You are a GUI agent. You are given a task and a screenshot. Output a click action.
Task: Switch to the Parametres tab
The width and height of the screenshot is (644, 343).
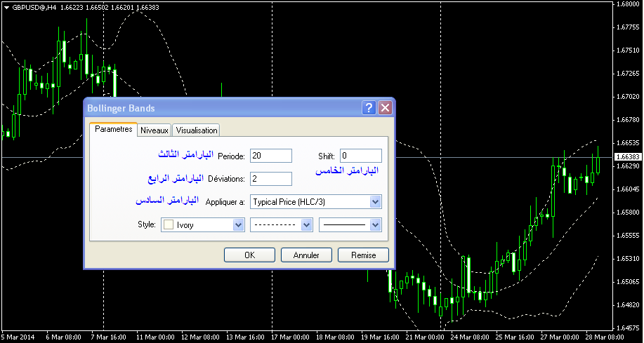pos(113,129)
